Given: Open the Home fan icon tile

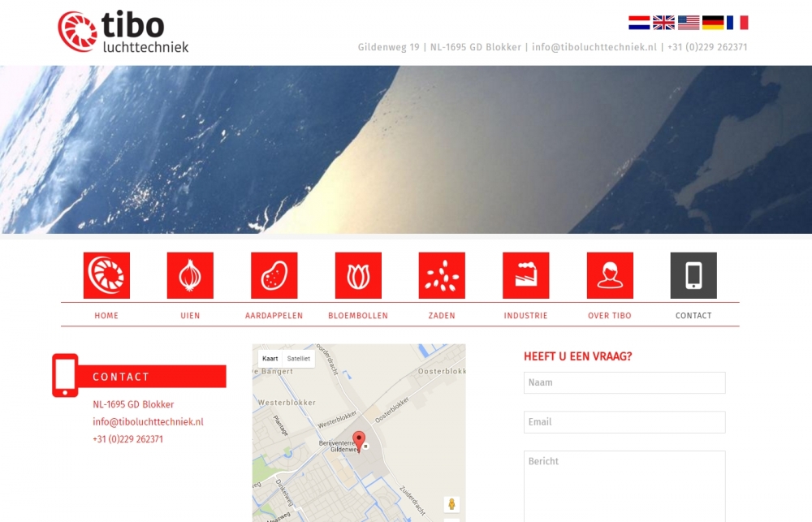Looking at the screenshot, I should click(x=106, y=275).
